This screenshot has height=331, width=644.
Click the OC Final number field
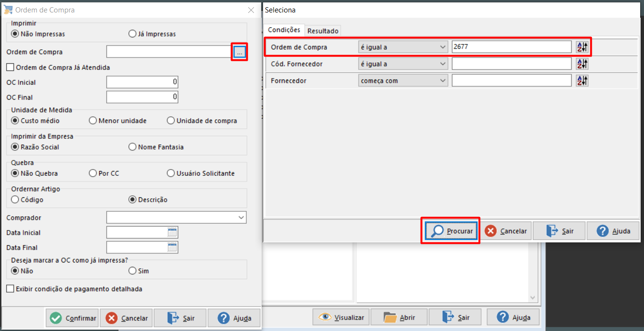pyautogui.click(x=142, y=97)
